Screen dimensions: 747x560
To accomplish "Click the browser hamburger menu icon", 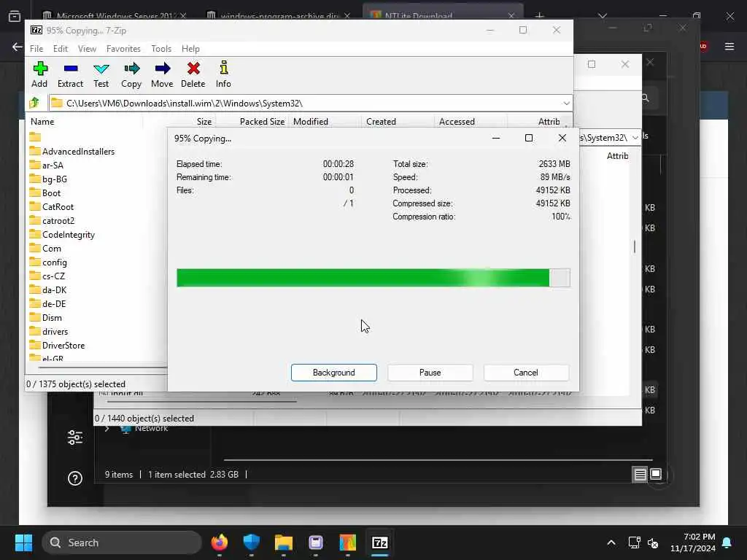I will (729, 46).
